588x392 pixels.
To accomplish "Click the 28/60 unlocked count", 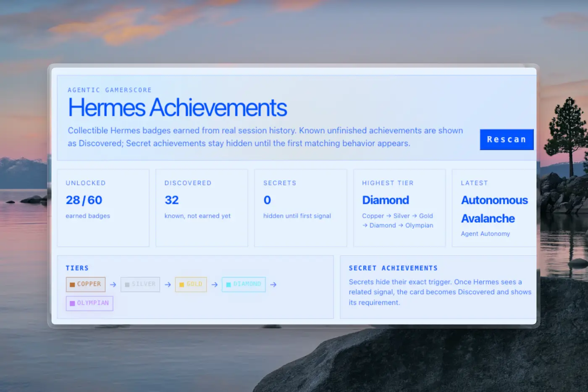I will pos(84,200).
